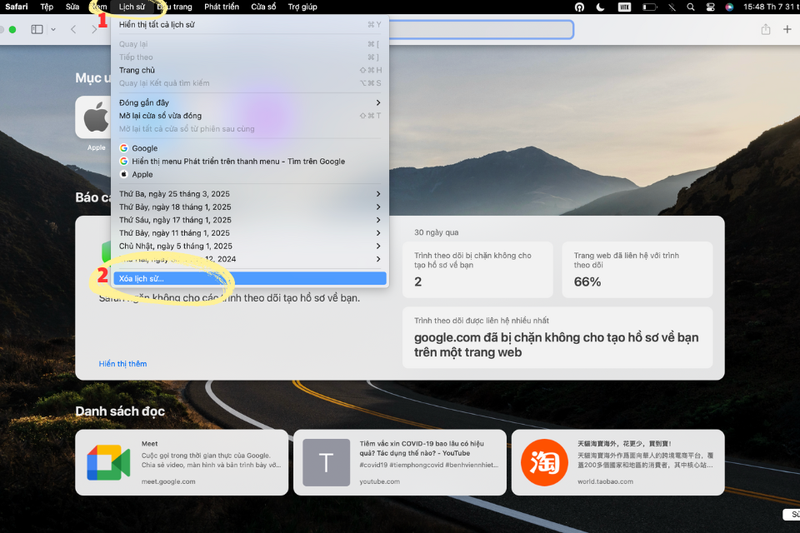
Task: Click the back navigation arrow
Action: click(x=73, y=30)
